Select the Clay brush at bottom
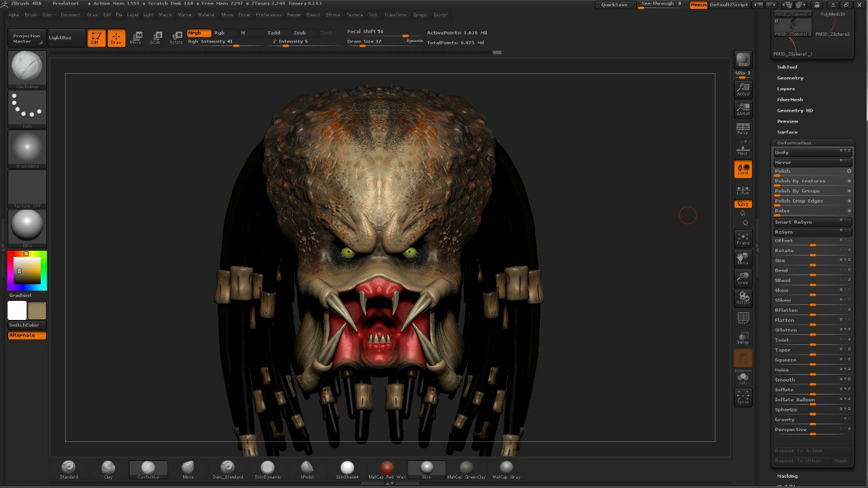 [108, 470]
